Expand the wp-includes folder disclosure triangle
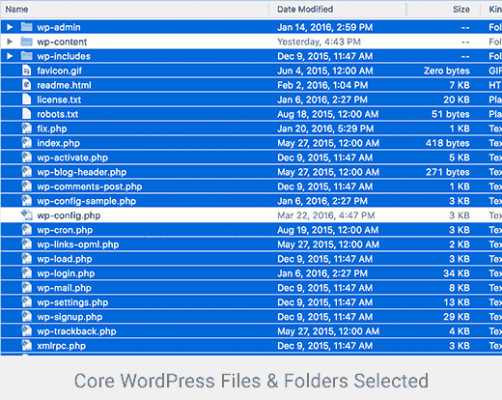Image resolution: width=502 pixels, height=400 pixels. point(10,56)
